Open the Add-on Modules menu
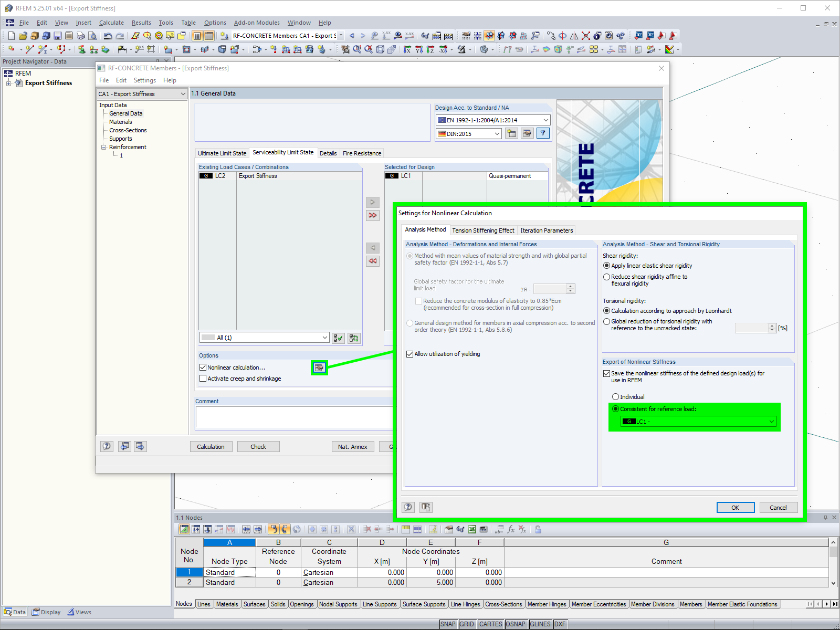The width and height of the screenshot is (840, 630). [257, 23]
